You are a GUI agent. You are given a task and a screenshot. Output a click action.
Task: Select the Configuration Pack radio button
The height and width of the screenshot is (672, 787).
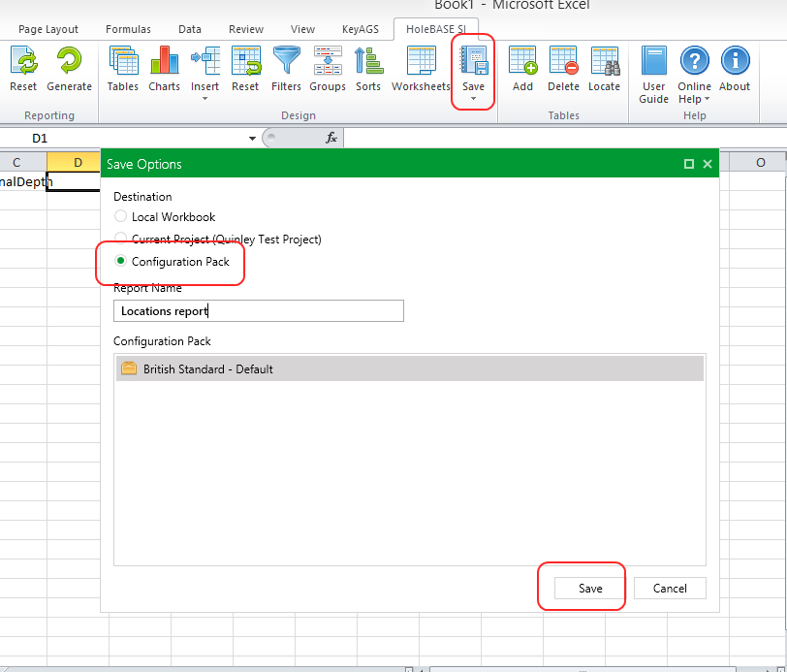(120, 261)
